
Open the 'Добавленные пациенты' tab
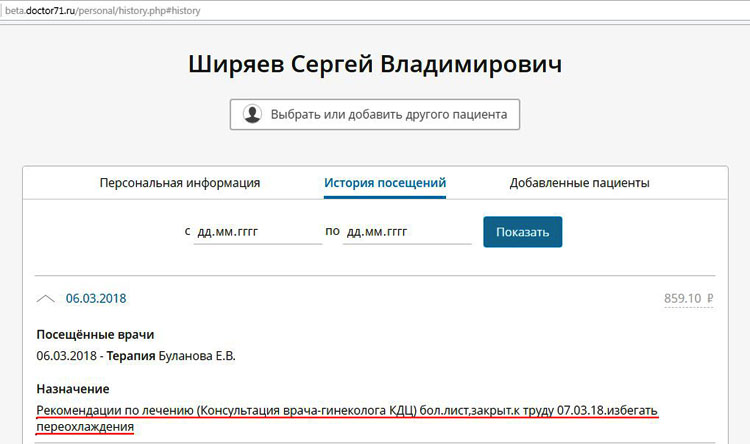pyautogui.click(x=579, y=183)
